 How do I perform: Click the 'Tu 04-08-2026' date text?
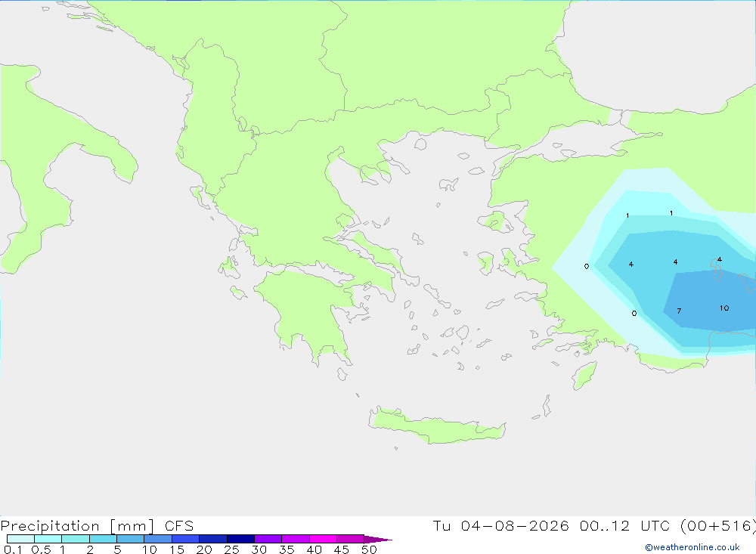coord(500,525)
